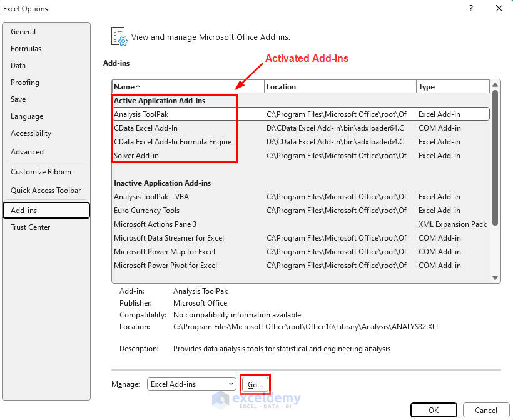Click XML Expansion Pack type cell
Viewport: 513px width, 420px height.
(x=452, y=224)
